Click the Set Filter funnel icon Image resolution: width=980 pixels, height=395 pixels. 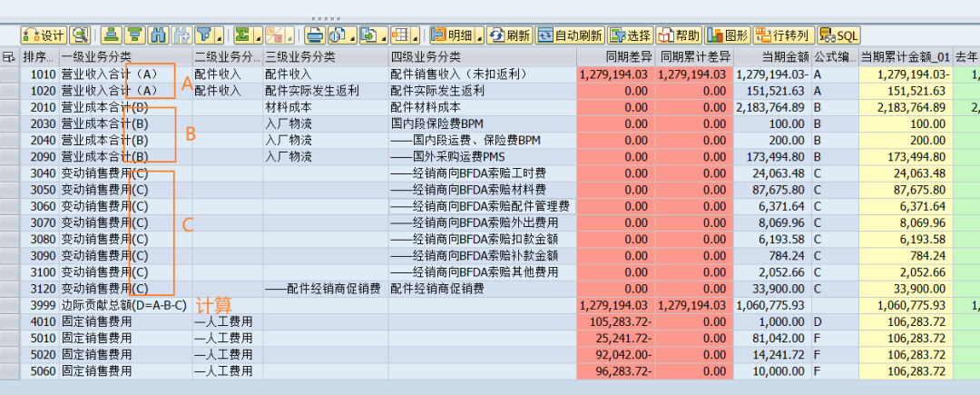203,35
